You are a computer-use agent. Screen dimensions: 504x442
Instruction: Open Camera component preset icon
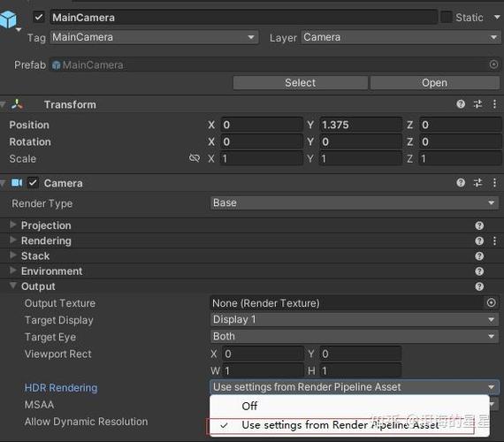(x=477, y=183)
